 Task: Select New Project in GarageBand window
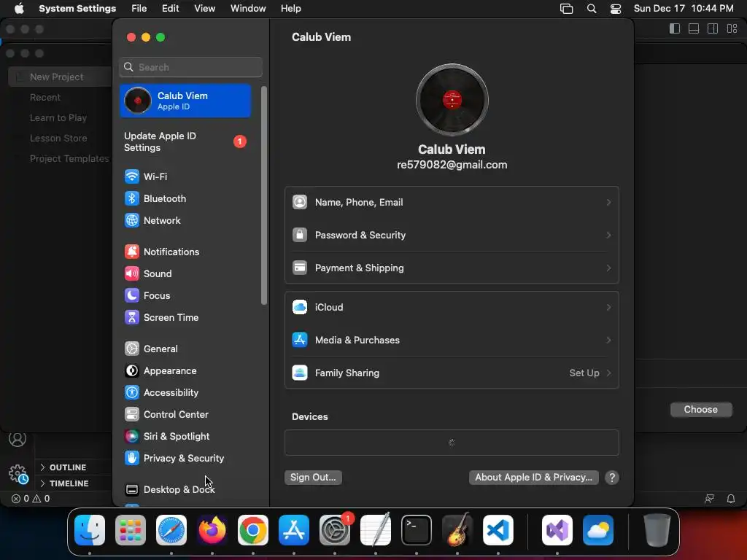point(60,77)
